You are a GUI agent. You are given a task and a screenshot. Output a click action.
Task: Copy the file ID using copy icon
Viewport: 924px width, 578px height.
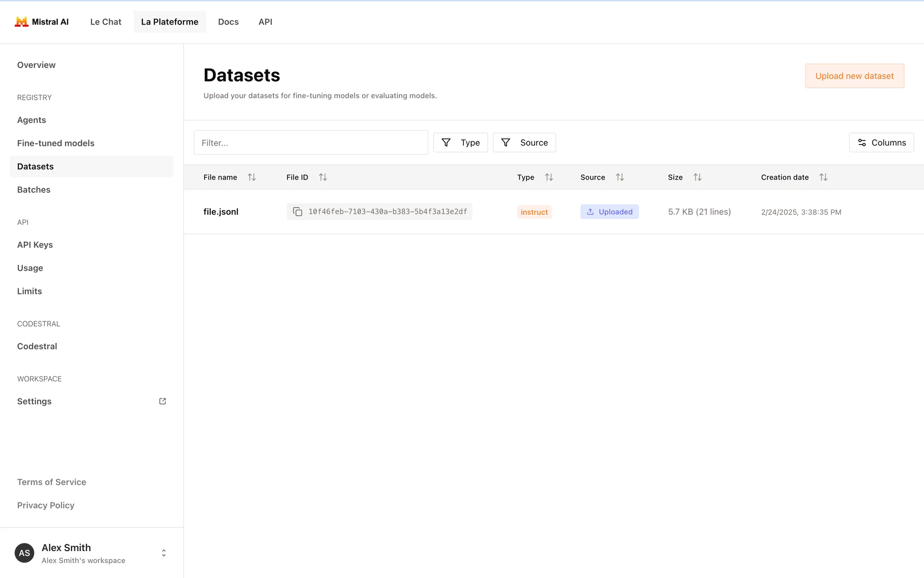coord(297,212)
